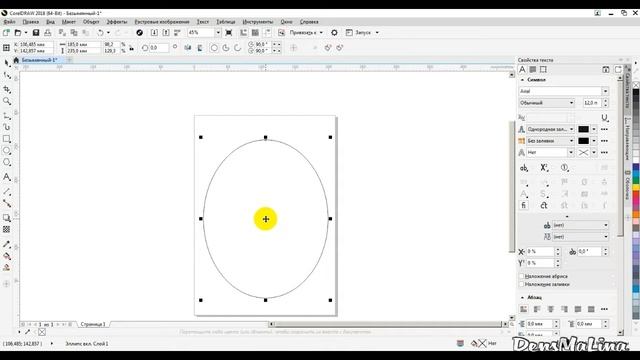The height and width of the screenshot is (360, 640).
Task: Click the 'ab' capitalization icon
Action: (524, 168)
